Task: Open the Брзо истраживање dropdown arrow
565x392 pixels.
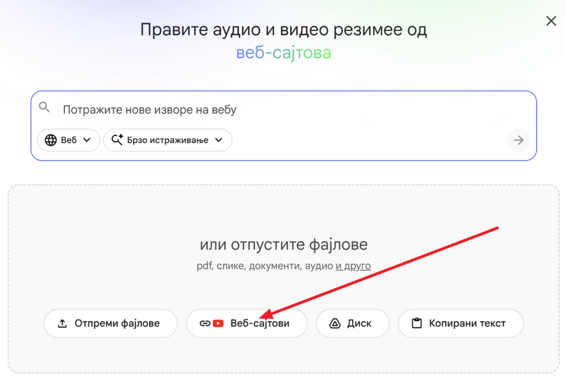Action: point(219,140)
